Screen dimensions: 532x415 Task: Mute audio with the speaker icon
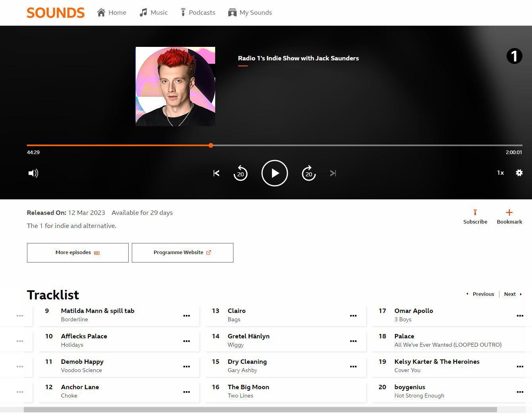(x=33, y=173)
